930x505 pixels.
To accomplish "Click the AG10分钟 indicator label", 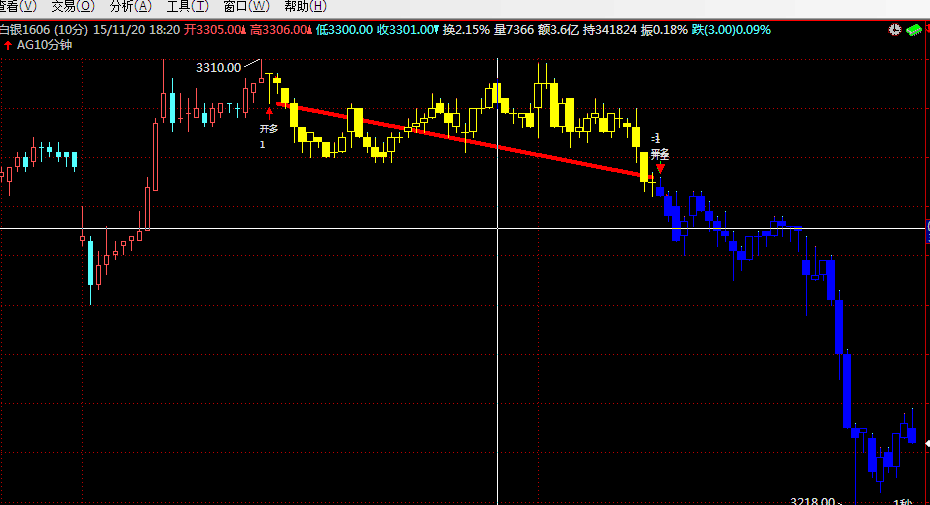I will (x=44, y=45).
